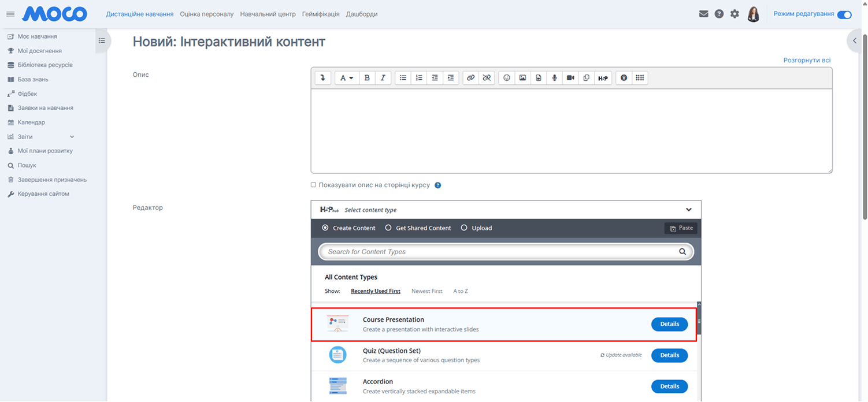
Task: Click the record video camera icon
Action: pyautogui.click(x=570, y=78)
